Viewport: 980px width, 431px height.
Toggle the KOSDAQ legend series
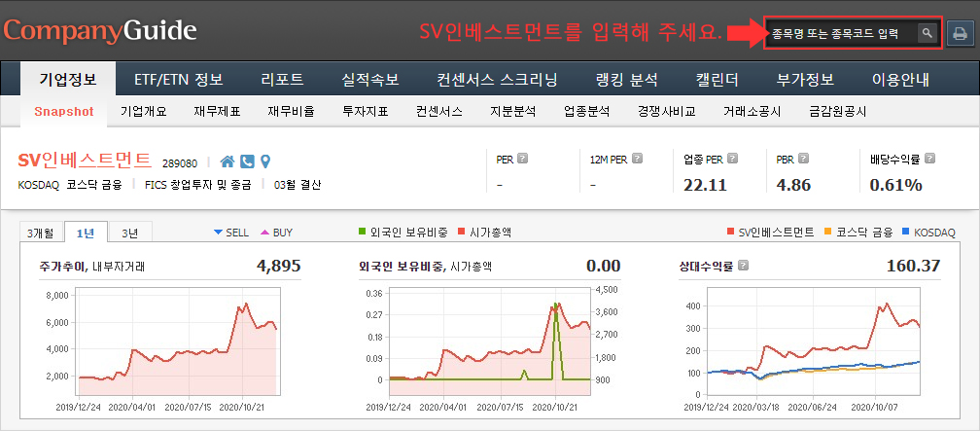coord(928,233)
